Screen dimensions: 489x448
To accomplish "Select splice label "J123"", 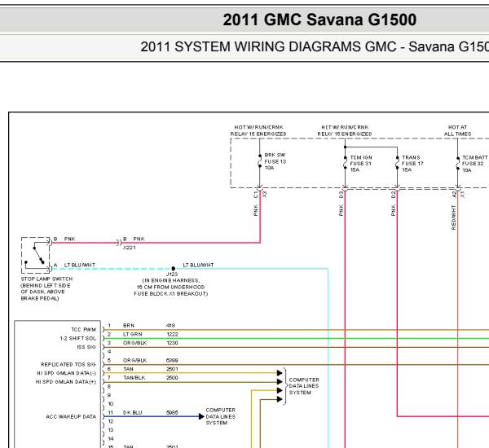I will coord(172,274).
